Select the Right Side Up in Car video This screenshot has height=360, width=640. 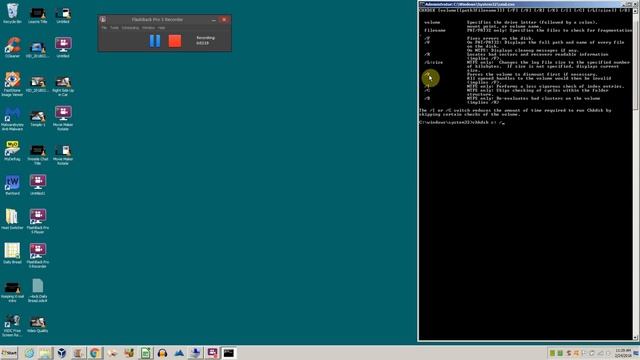coord(63,86)
